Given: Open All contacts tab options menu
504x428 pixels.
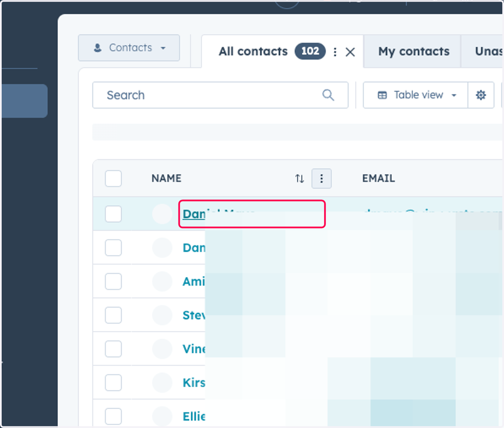Looking at the screenshot, I should point(335,52).
